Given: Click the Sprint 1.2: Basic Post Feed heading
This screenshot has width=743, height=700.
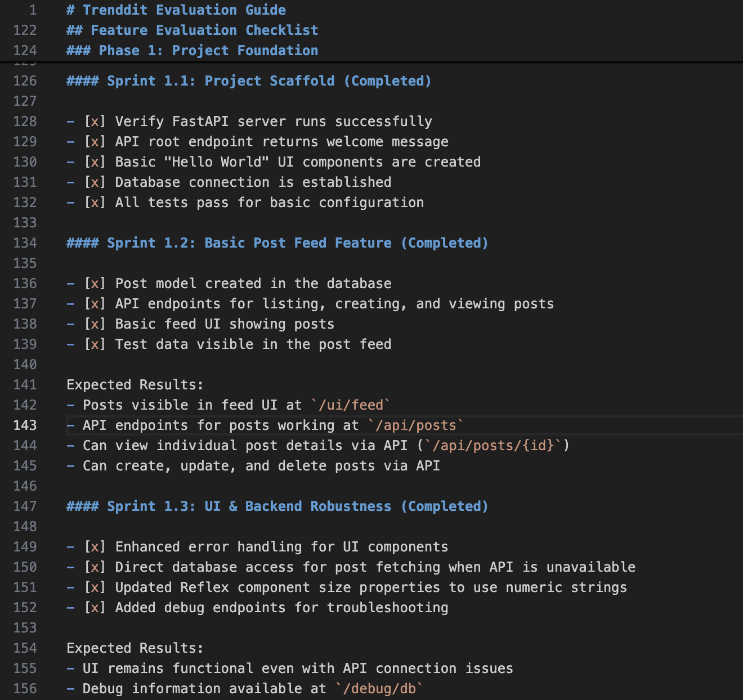Looking at the screenshot, I should pyautogui.click(x=277, y=243).
